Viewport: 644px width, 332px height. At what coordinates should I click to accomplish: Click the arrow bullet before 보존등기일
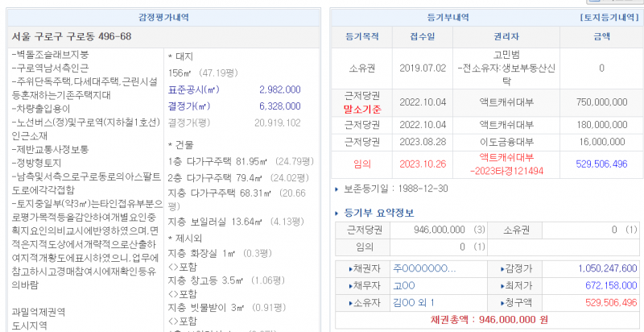[336, 189]
